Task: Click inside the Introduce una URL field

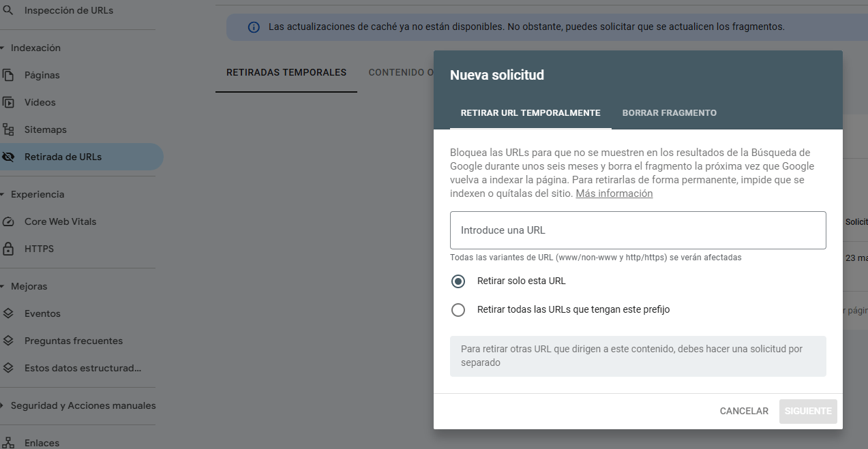Action: click(638, 230)
